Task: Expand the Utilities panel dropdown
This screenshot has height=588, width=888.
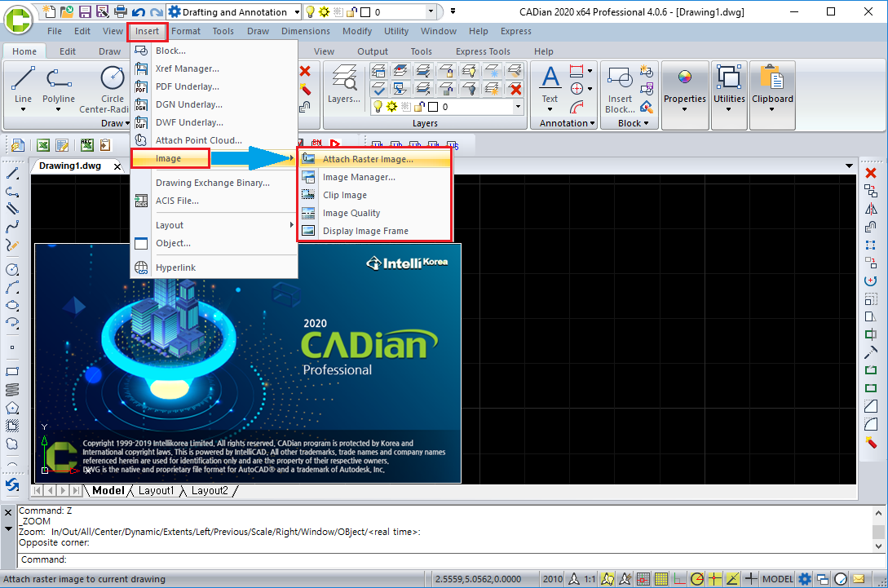Action: pyautogui.click(x=729, y=110)
